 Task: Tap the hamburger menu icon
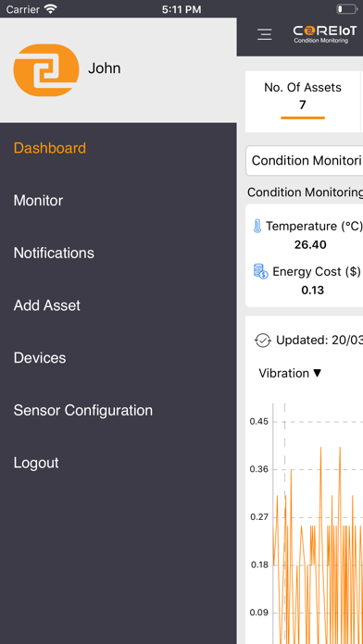tap(264, 34)
